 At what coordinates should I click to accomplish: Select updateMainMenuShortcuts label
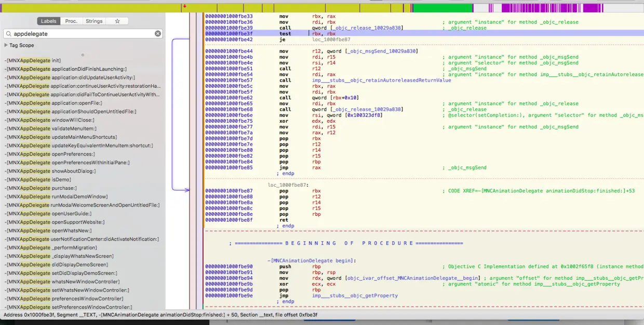(61, 137)
